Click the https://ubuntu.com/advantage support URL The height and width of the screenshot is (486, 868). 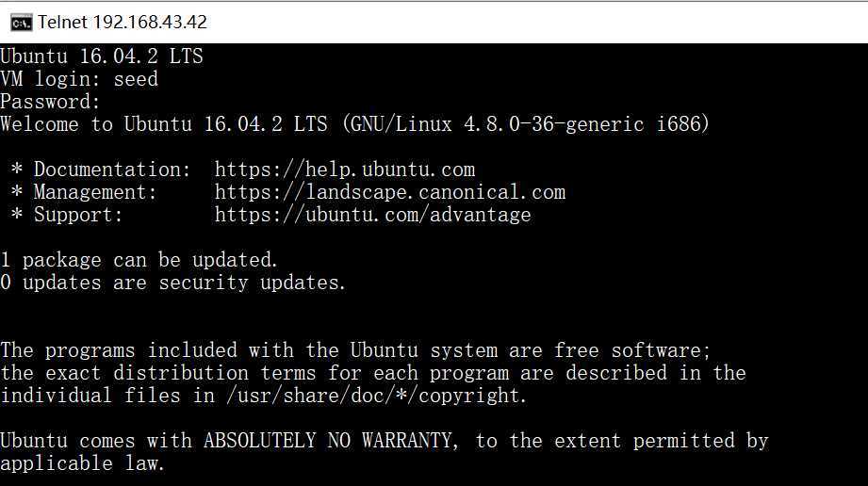[373, 215]
